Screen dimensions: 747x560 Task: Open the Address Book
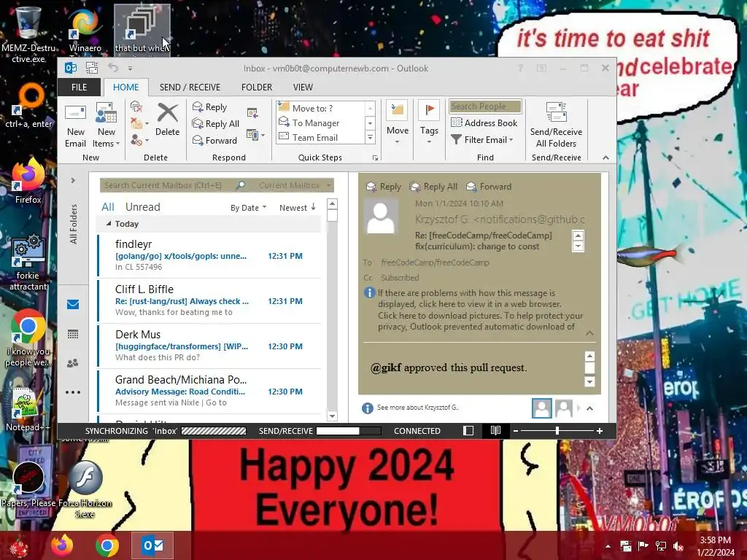pyautogui.click(x=484, y=122)
